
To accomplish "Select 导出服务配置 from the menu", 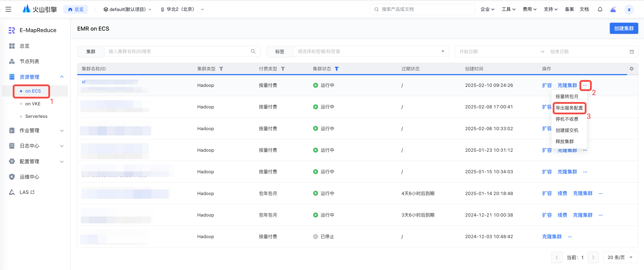I will [x=569, y=108].
